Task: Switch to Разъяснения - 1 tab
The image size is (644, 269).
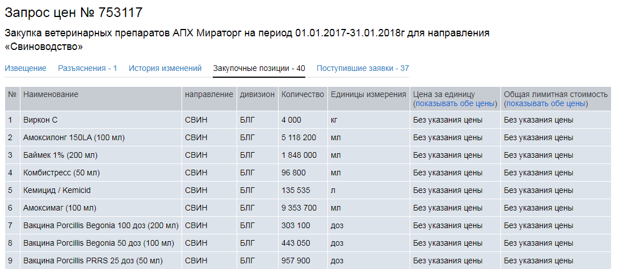Action: click(x=87, y=68)
